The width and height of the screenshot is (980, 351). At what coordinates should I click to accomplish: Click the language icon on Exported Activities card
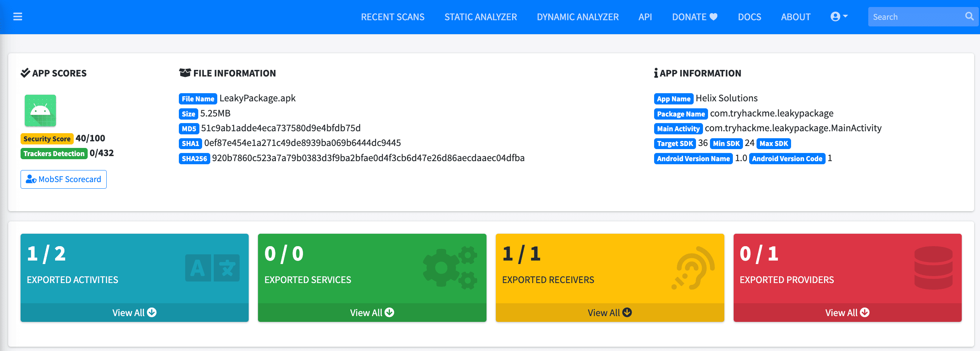(212, 268)
